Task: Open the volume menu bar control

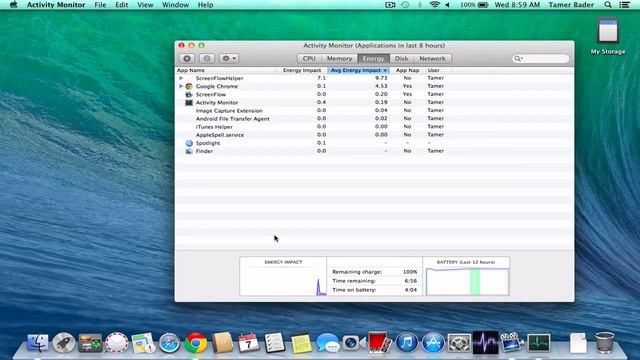Action: pyautogui.click(x=448, y=5)
